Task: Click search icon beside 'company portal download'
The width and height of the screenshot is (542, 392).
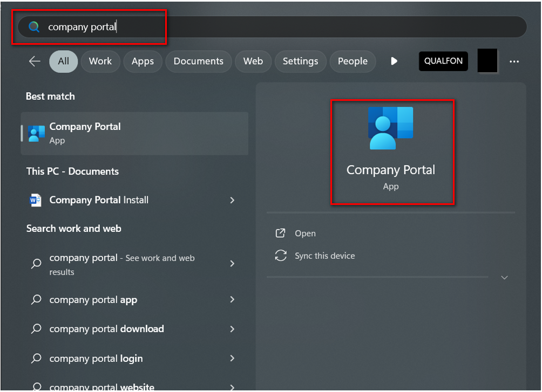Action: [x=36, y=328]
